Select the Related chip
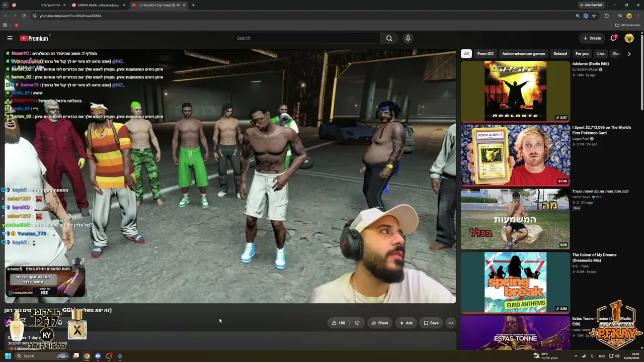The height and width of the screenshot is (362, 644). (x=560, y=54)
